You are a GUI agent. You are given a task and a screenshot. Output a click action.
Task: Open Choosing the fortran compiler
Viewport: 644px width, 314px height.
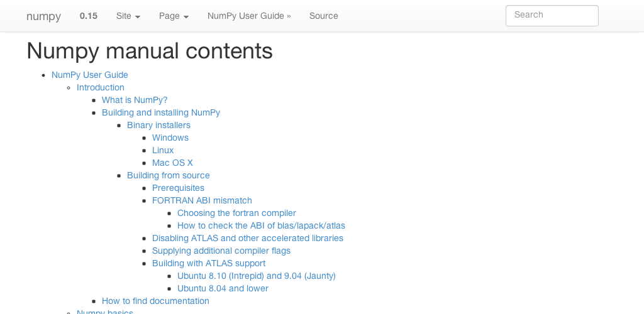[236, 213]
